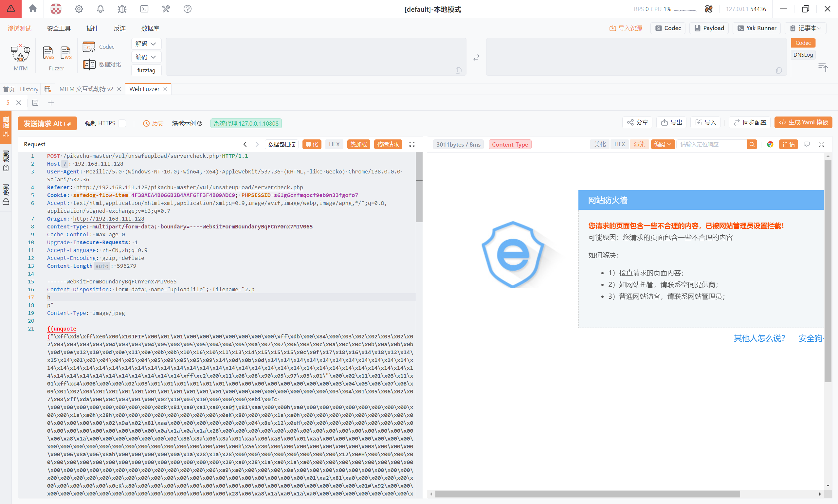
Task: Expand the 编码 encode dropdown in codec area
Action: tap(146, 57)
